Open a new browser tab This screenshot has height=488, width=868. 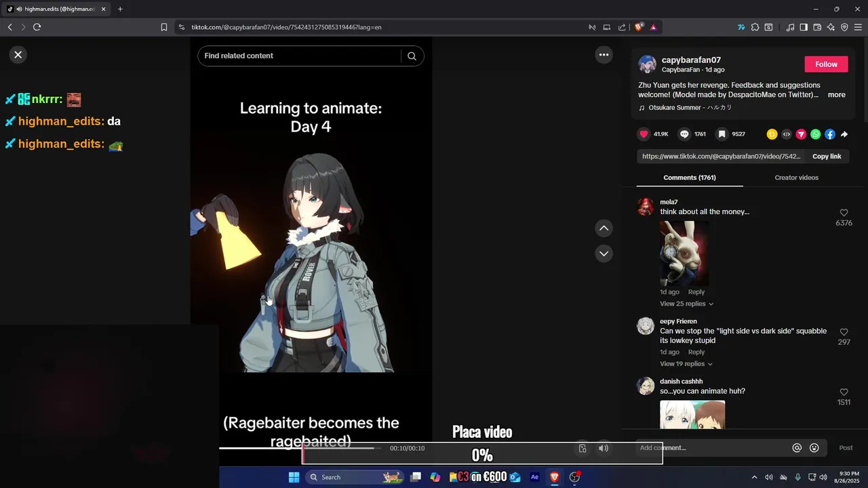tap(120, 9)
